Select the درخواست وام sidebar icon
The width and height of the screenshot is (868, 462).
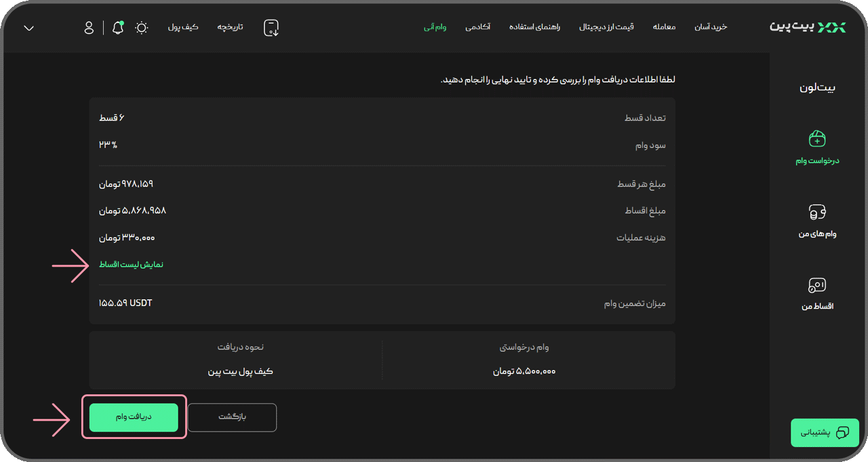(816, 145)
